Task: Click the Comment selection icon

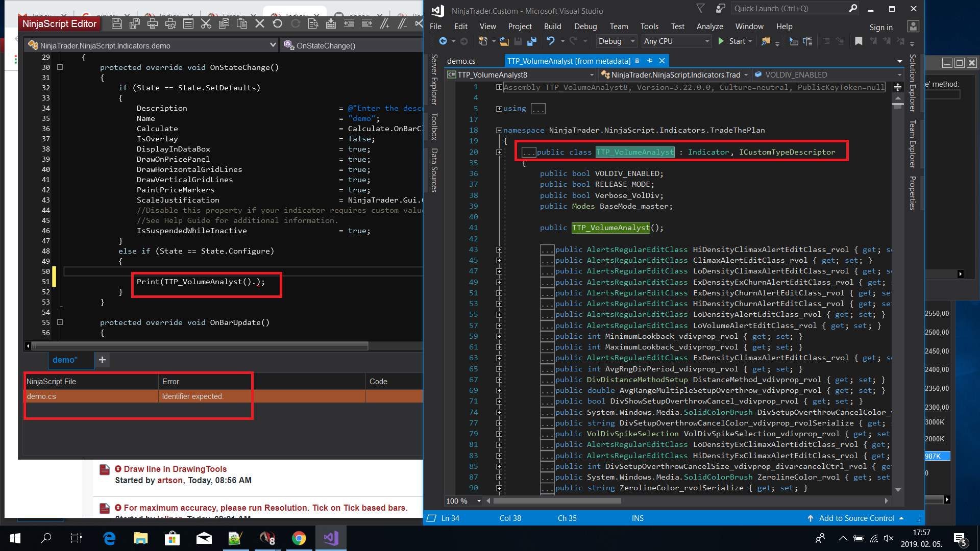Action: click(384, 23)
